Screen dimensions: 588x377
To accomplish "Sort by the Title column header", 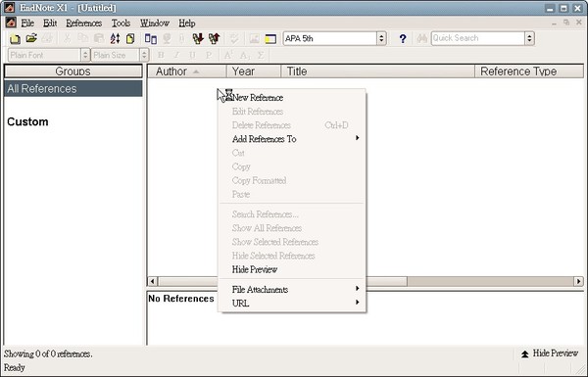I will [378, 71].
